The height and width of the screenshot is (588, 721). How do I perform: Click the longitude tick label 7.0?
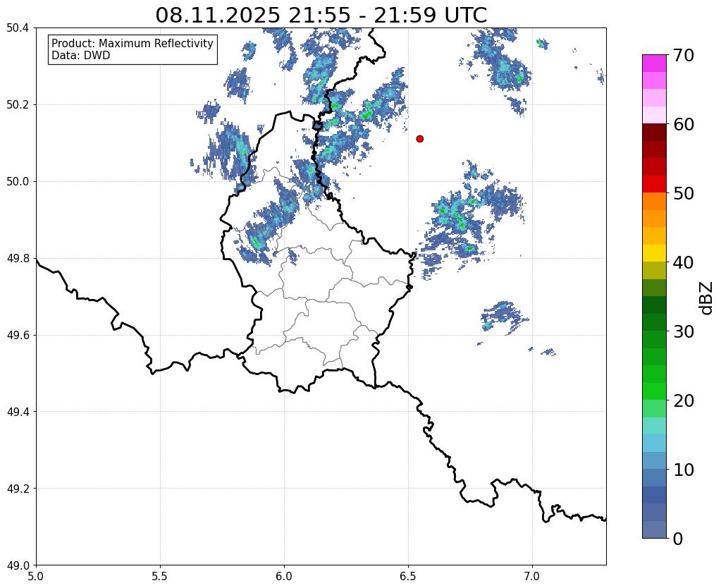pyautogui.click(x=532, y=576)
